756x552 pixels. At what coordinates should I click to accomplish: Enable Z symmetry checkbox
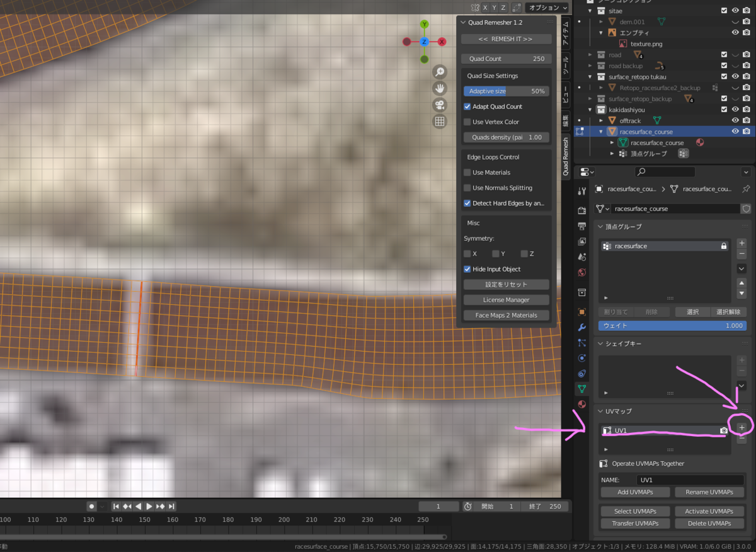pyautogui.click(x=524, y=253)
